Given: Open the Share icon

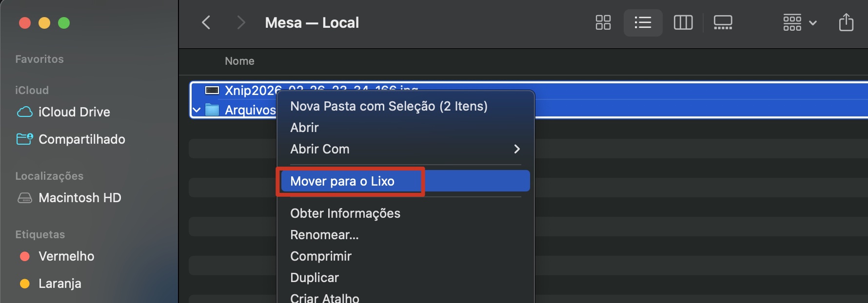Looking at the screenshot, I should (x=847, y=22).
